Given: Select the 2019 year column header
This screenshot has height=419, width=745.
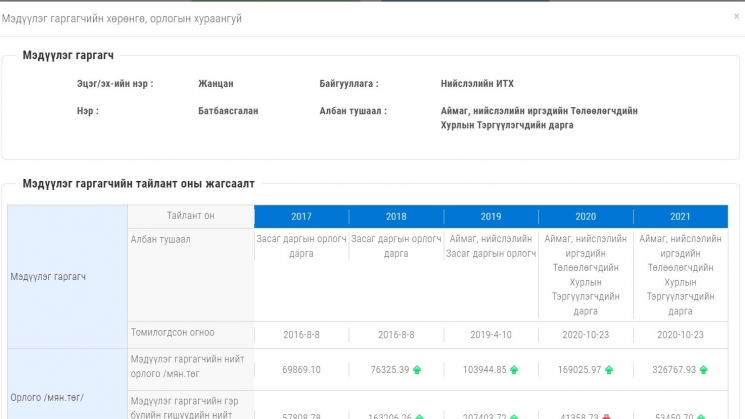Looking at the screenshot, I should 490,216.
